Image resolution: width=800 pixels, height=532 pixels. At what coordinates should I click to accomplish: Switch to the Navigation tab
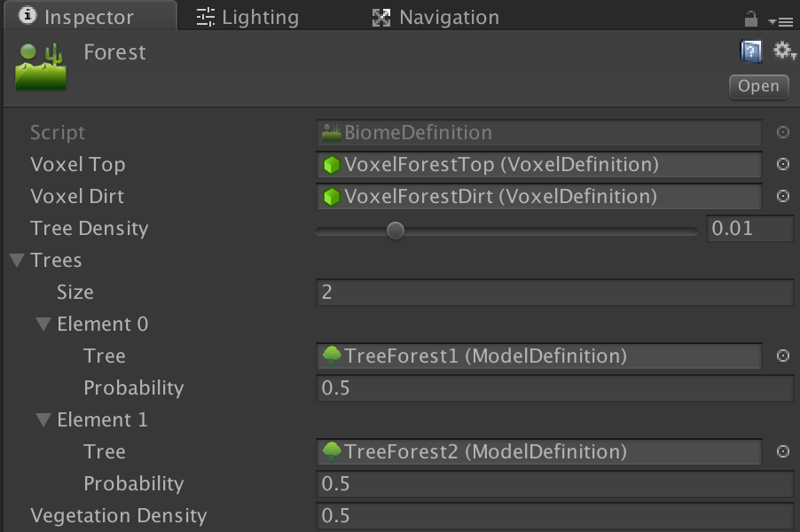point(435,16)
